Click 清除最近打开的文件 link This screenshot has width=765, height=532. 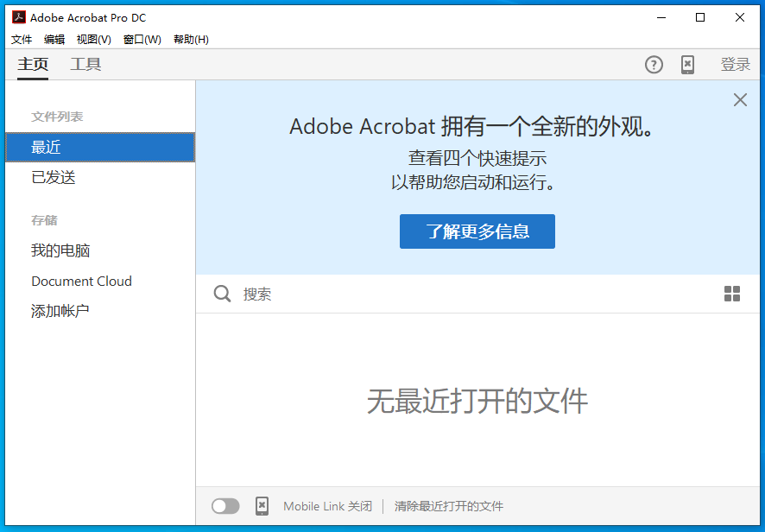coord(449,506)
